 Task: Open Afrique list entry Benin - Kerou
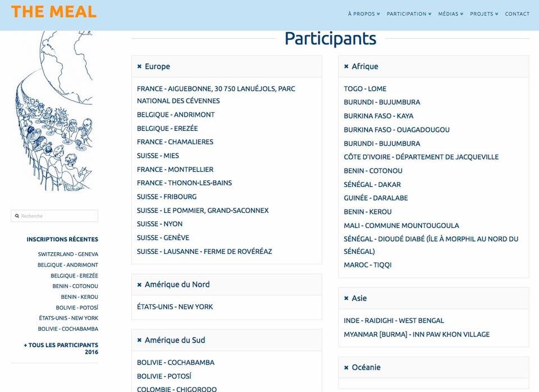pyautogui.click(x=368, y=212)
